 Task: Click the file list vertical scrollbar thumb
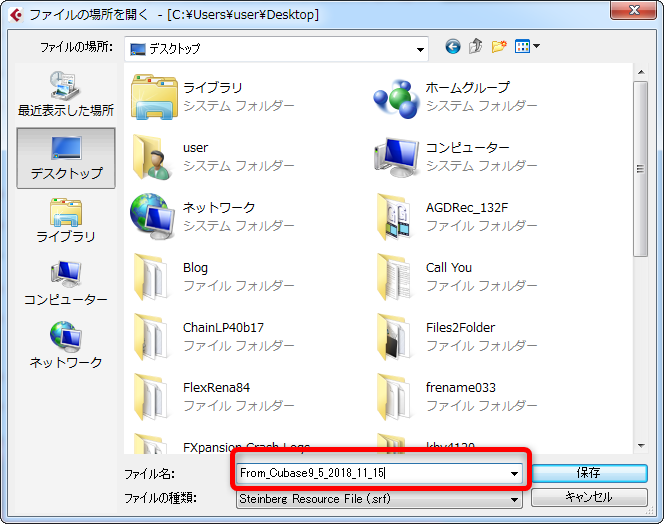click(x=641, y=169)
